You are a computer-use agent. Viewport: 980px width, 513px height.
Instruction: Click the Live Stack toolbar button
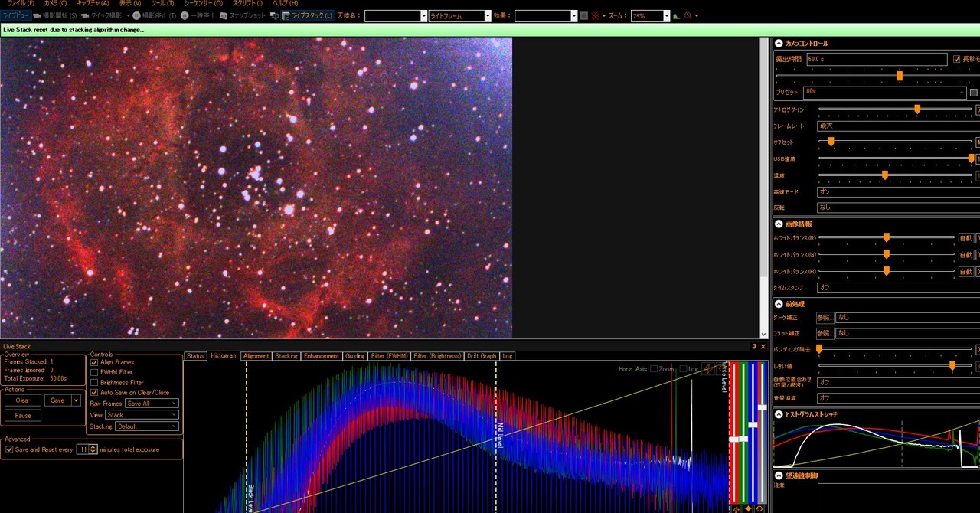pyautogui.click(x=306, y=16)
